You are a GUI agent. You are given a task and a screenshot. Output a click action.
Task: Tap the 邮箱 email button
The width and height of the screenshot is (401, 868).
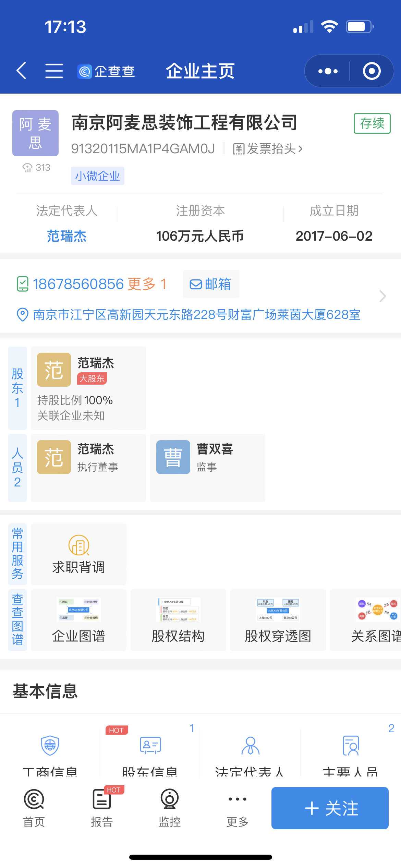(x=211, y=284)
